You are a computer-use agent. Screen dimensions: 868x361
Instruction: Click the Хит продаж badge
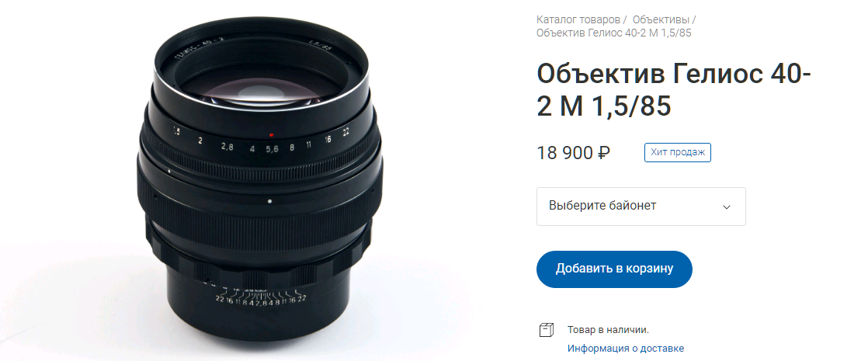pyautogui.click(x=678, y=153)
